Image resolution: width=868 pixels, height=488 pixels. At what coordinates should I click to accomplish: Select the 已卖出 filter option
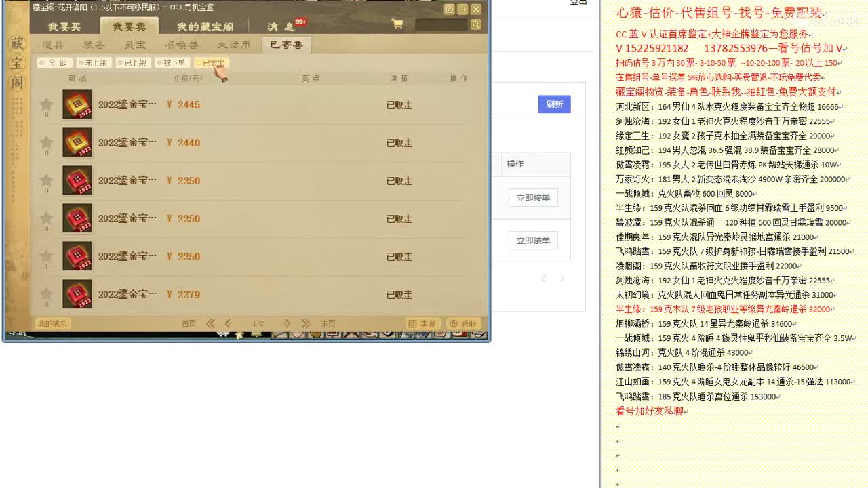pyautogui.click(x=211, y=62)
